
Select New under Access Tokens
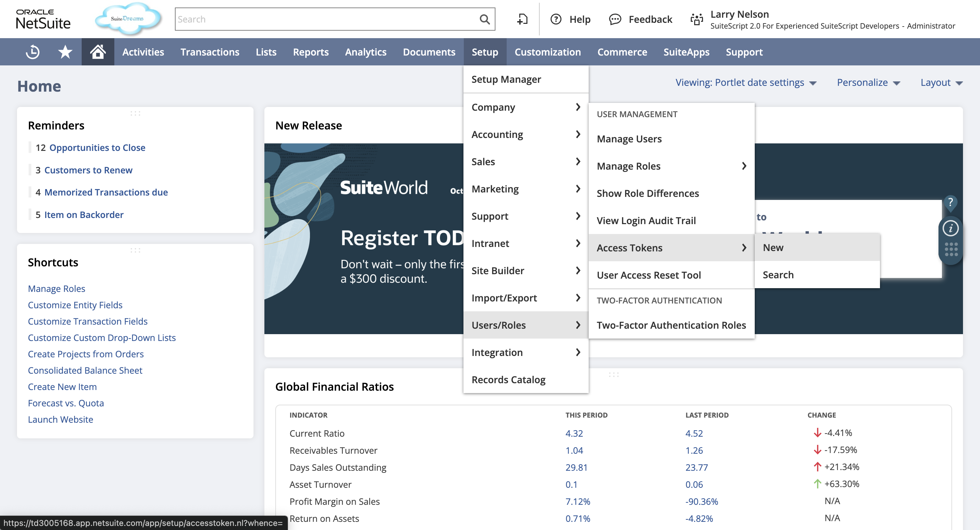(773, 248)
